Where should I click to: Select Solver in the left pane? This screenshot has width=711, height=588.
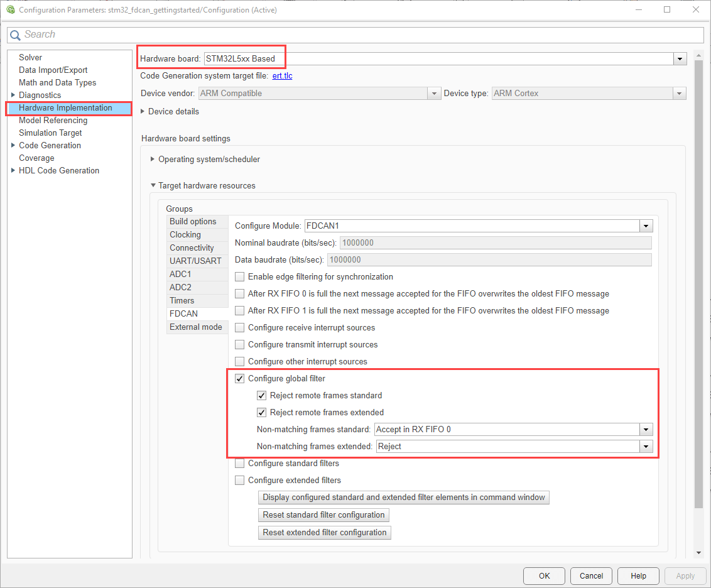pyautogui.click(x=30, y=58)
